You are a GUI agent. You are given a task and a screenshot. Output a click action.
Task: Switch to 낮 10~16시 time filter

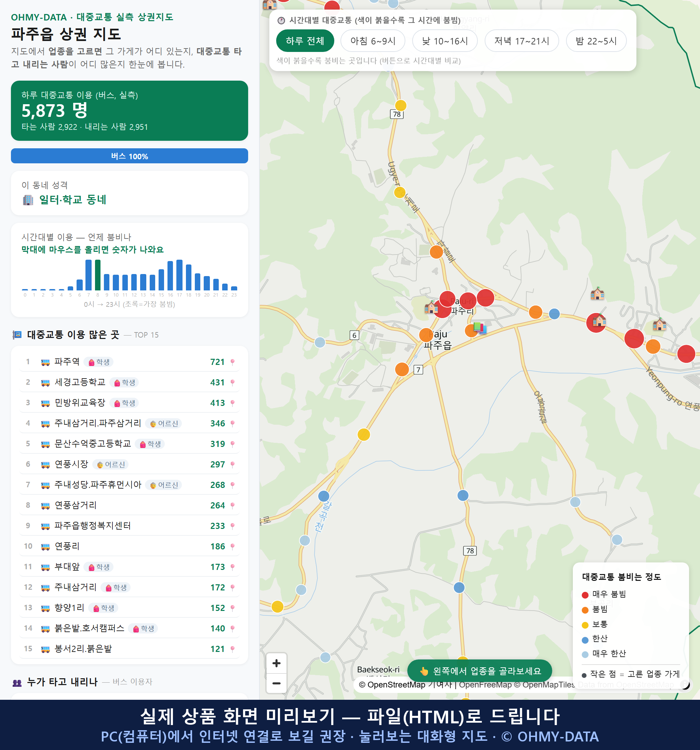point(445,41)
